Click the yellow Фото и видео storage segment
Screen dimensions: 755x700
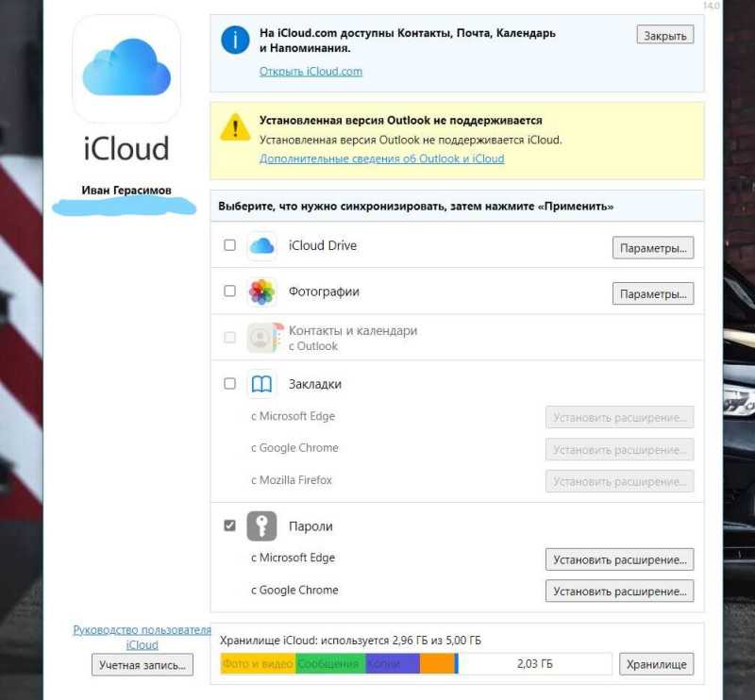pos(258,663)
